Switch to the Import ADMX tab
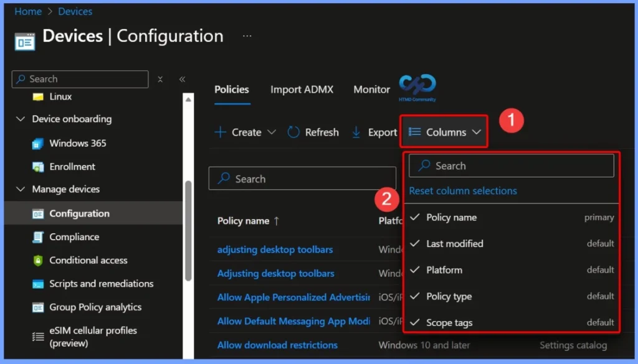The height and width of the screenshot is (364, 638). [x=302, y=89]
